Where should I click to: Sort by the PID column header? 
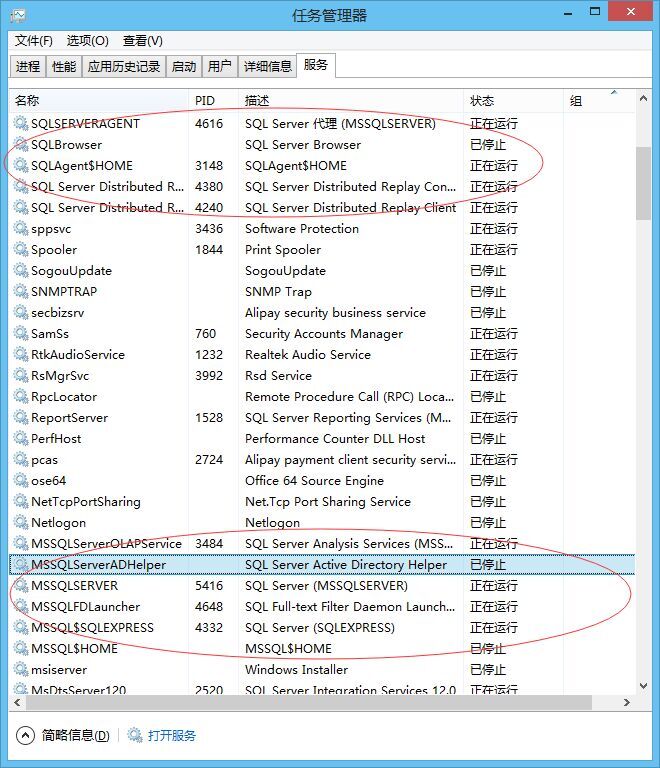click(x=213, y=101)
